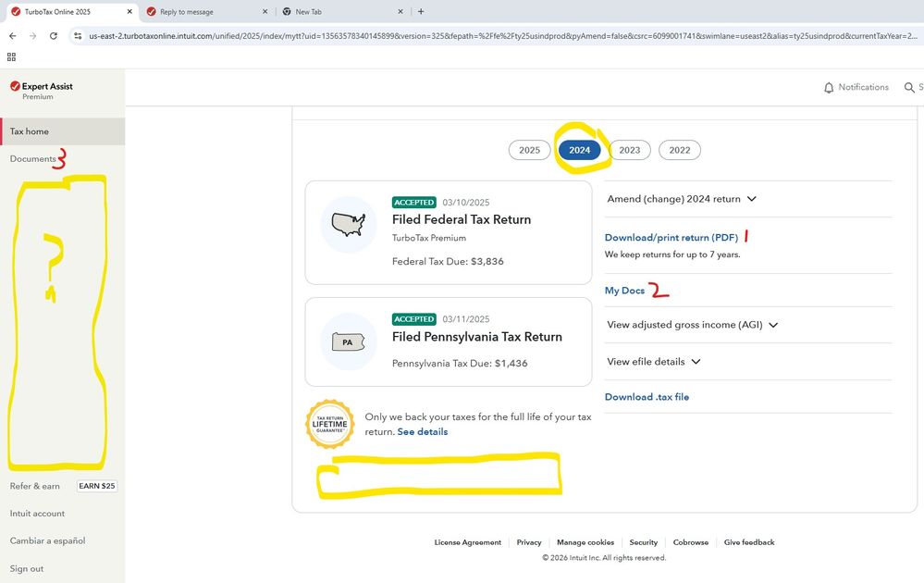924x583 pixels.
Task: Open Manage cookies footer link
Action: tap(585, 542)
